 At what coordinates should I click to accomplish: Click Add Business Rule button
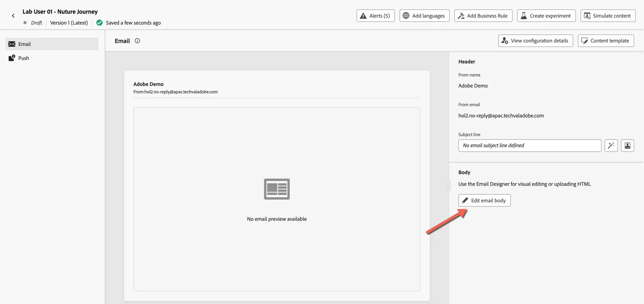click(x=483, y=16)
